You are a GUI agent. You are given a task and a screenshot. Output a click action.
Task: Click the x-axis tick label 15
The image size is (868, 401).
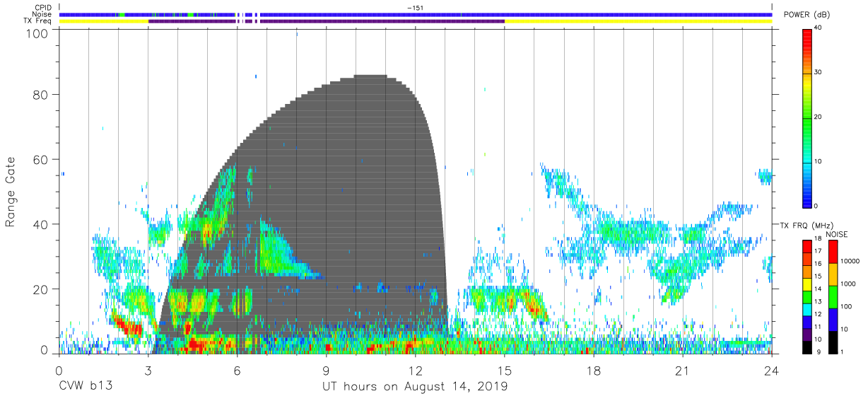click(x=505, y=369)
